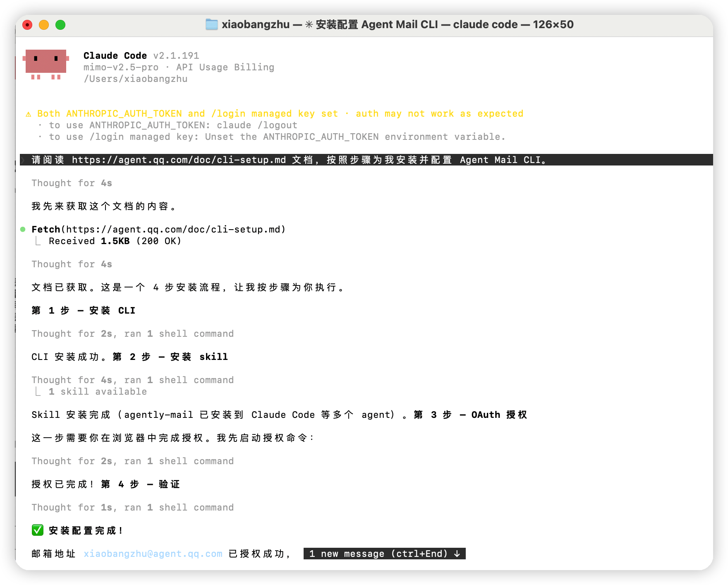Open the xiaobangzhu@agent.qq.com email link
Viewport: 728px width, 585px height.
153,554
